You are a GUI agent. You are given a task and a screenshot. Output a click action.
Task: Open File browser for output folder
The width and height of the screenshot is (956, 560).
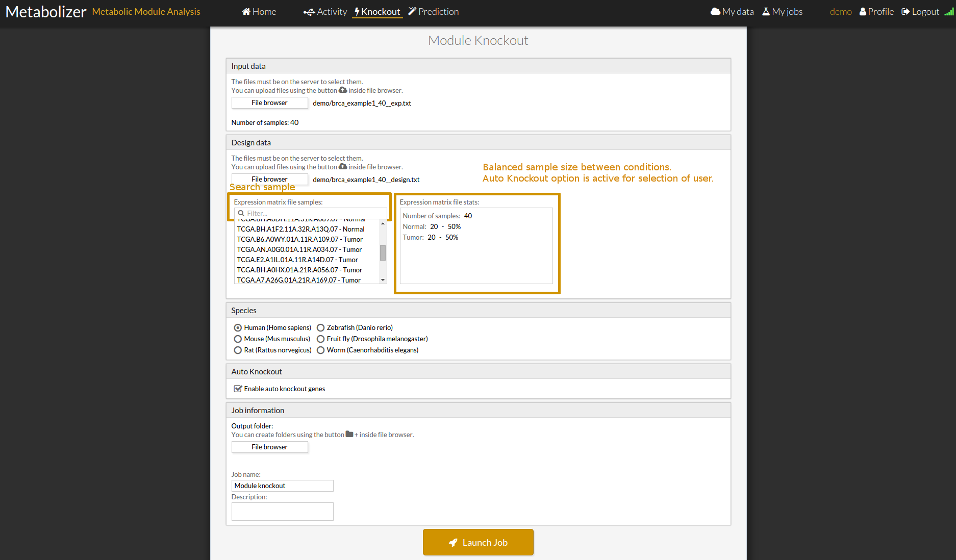click(269, 447)
